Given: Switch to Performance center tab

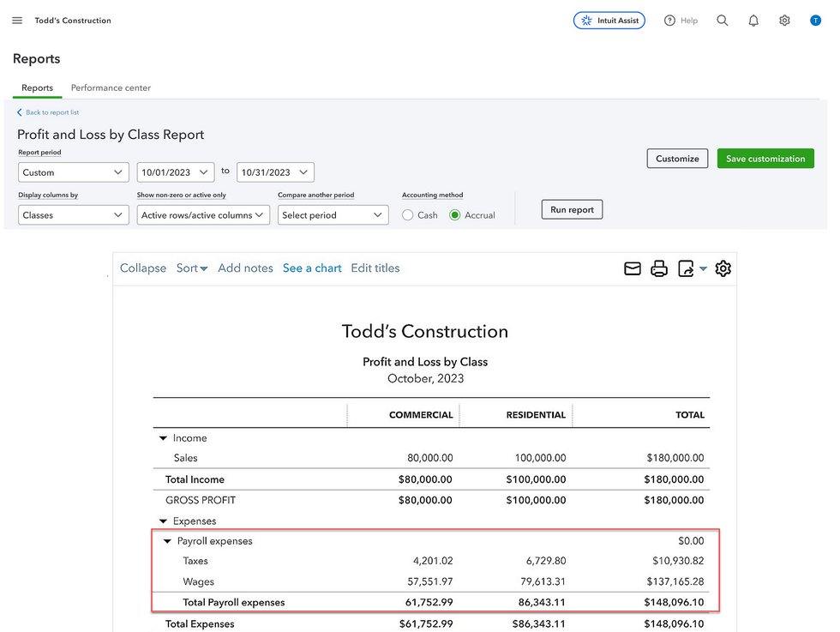Looking at the screenshot, I should coord(111,87).
